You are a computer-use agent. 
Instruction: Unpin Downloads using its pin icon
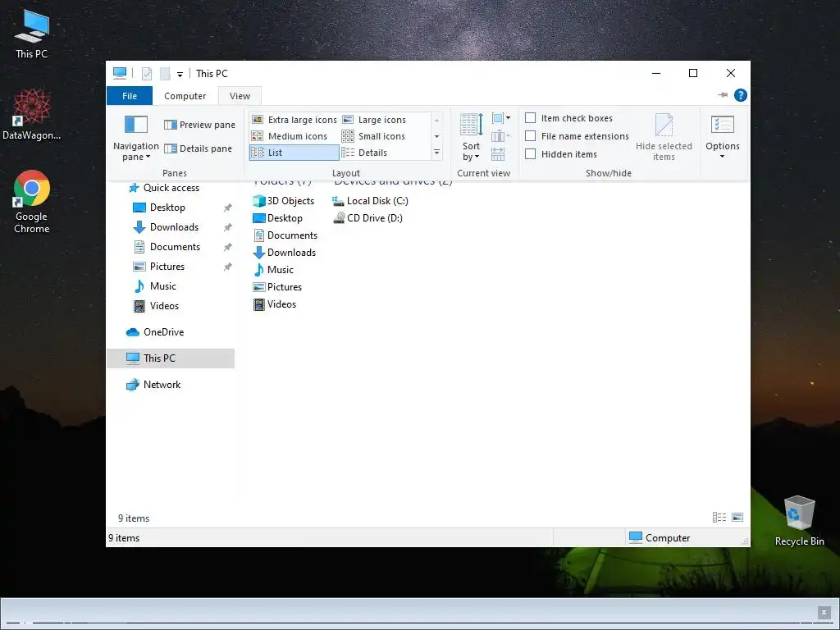tap(228, 227)
